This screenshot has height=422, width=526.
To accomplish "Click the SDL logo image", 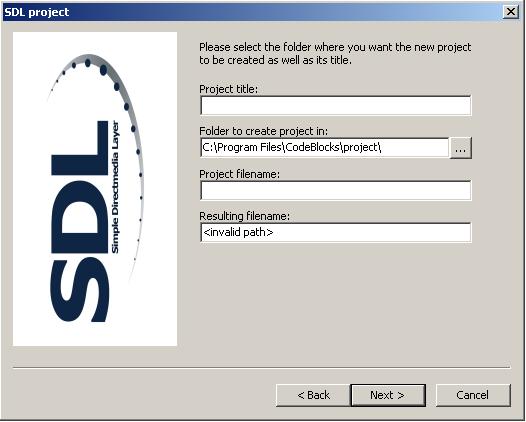I will click(95, 189).
